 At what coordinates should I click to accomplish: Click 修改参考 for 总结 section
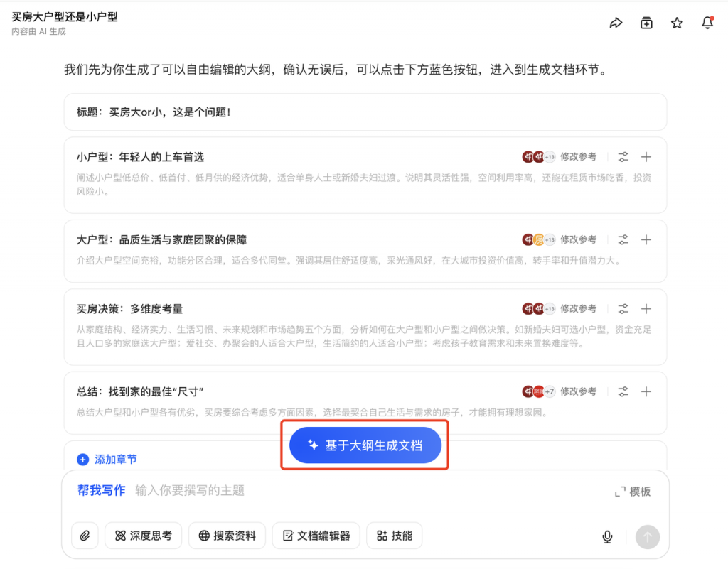578,392
